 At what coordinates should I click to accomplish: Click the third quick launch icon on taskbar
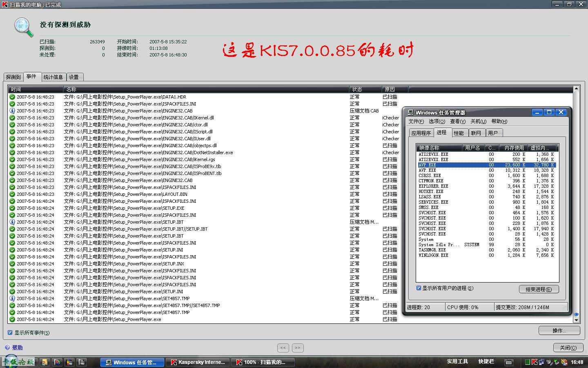(69, 362)
